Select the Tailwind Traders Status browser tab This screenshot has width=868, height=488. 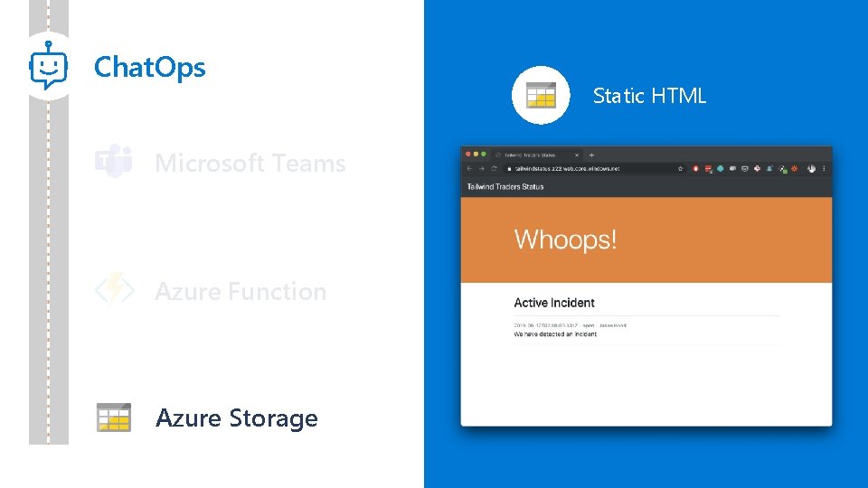pyautogui.click(x=536, y=155)
